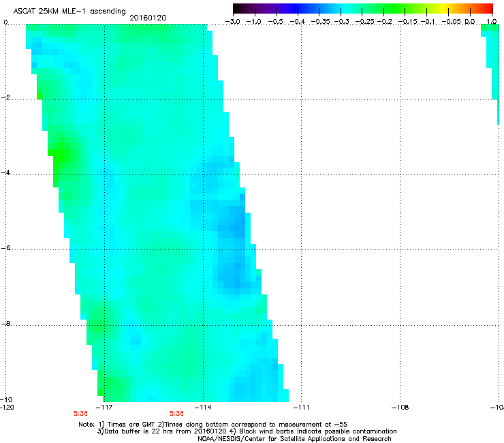The image size is (504, 443).
Task: Click the credit "NOAA/NESDIS/Center for Satellite Applications and Research"
Action: (x=294, y=439)
